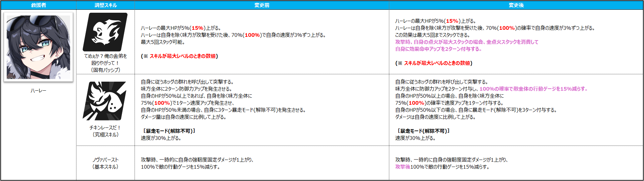The height and width of the screenshot is (181, 644).
Task: Click この効果は最大5回までスタックできる。 line
Action: pos(433,35)
